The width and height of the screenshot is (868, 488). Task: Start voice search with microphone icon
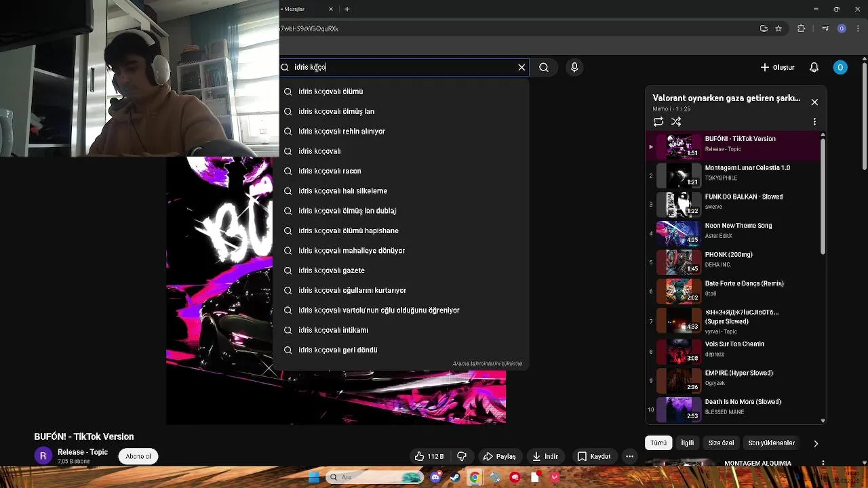point(574,67)
